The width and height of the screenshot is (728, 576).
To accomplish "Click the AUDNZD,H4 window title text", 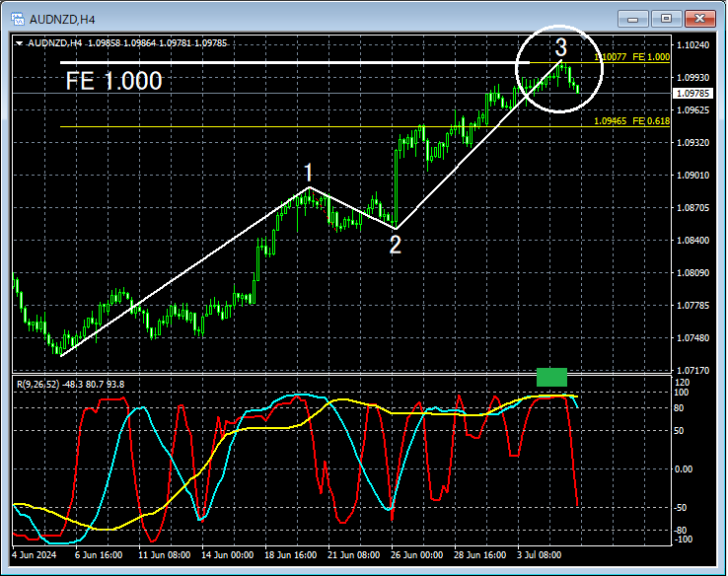I will (x=63, y=20).
